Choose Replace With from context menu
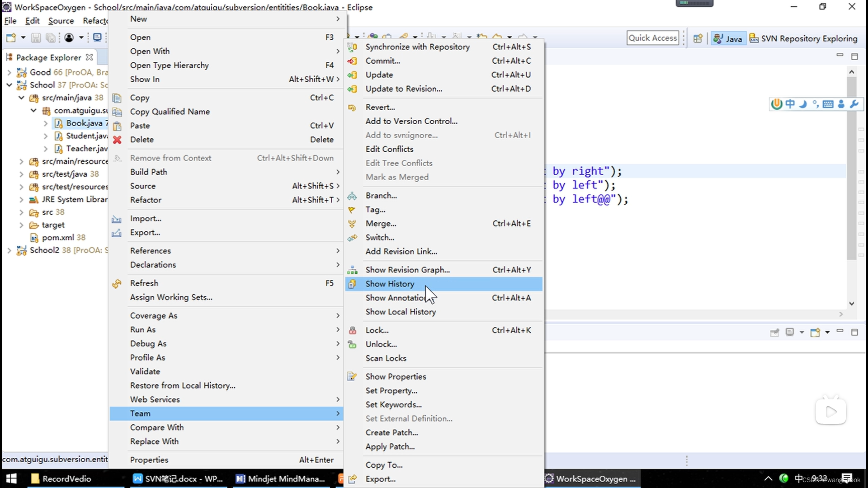The height and width of the screenshot is (488, 868). (x=226, y=441)
